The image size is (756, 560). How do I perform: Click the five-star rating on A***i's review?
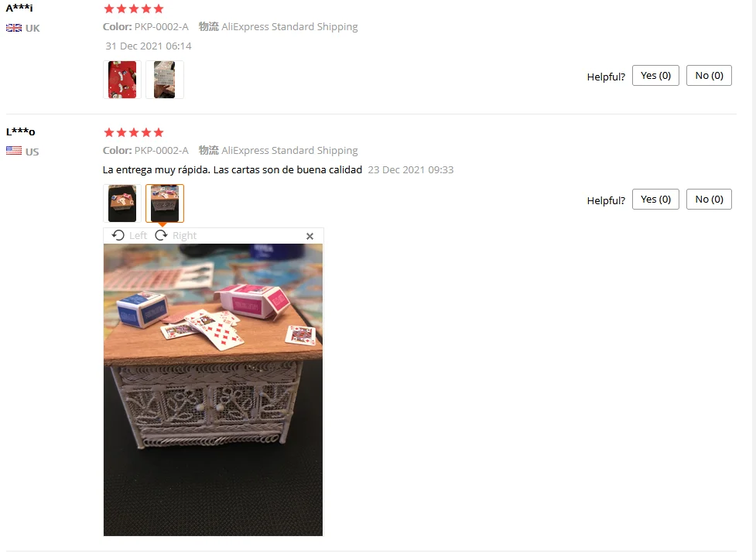pyautogui.click(x=134, y=9)
